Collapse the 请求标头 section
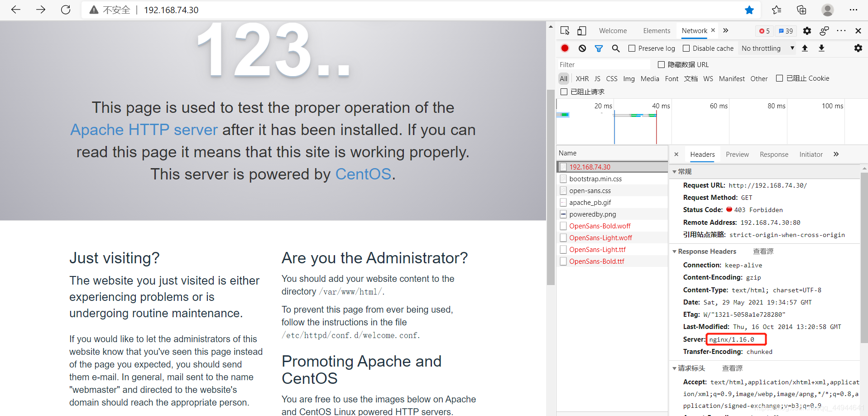Screen dimensions: 868x416 [x=674, y=368]
